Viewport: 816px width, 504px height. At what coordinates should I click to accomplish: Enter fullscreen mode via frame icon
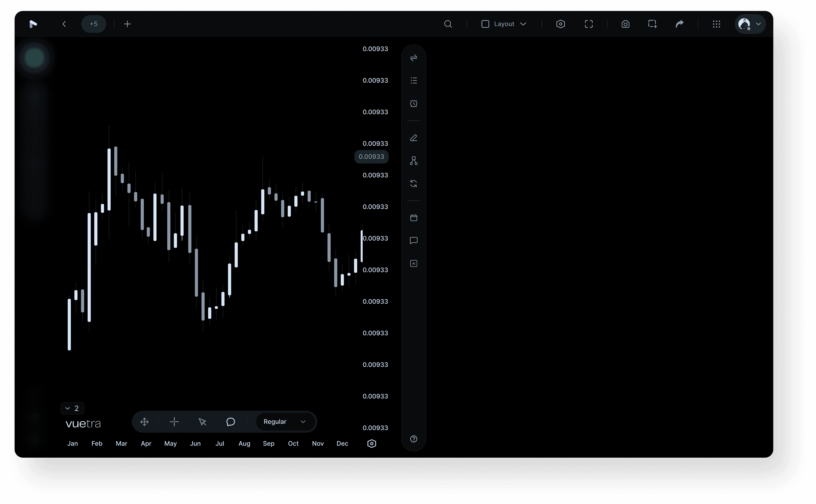(x=588, y=24)
